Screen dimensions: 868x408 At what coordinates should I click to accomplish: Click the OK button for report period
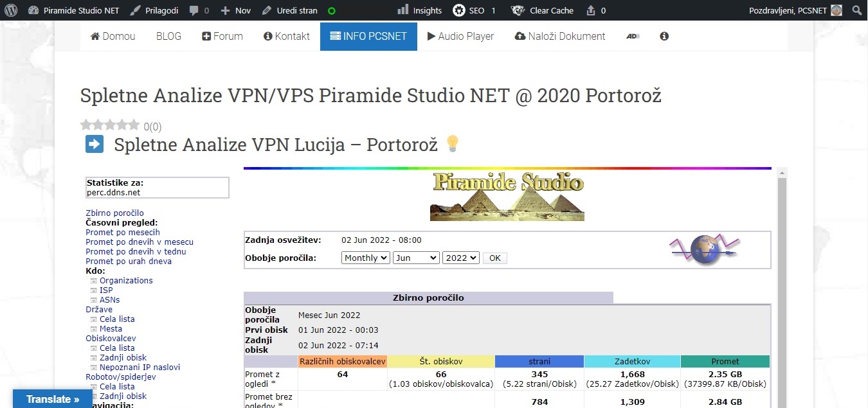pos(494,258)
